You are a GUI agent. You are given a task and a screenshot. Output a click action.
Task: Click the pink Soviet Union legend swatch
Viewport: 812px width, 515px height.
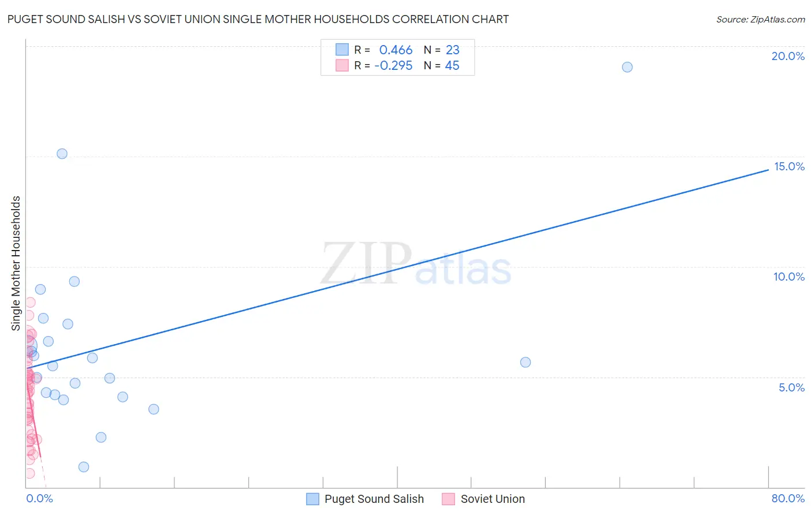[449, 499]
